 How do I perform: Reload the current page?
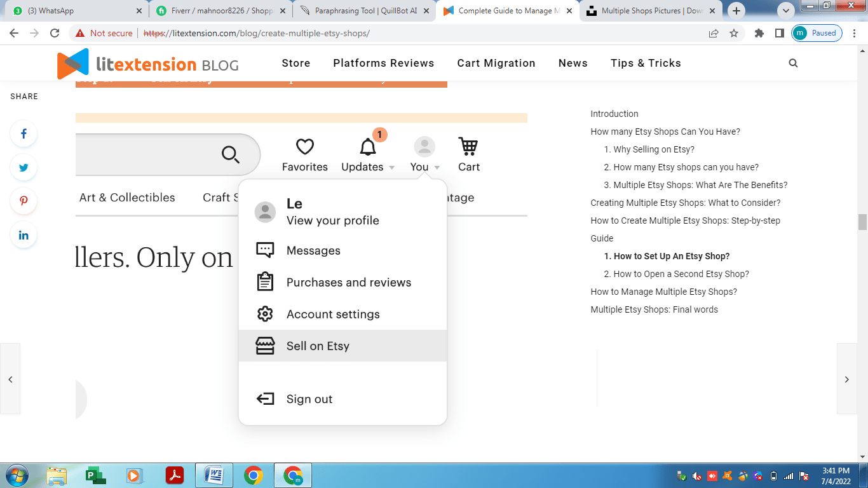tap(55, 33)
